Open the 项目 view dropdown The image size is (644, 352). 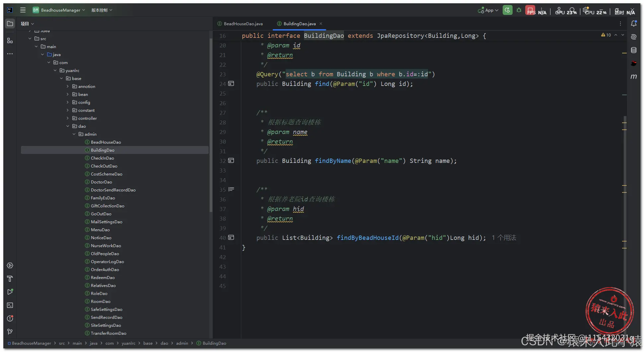27,24
